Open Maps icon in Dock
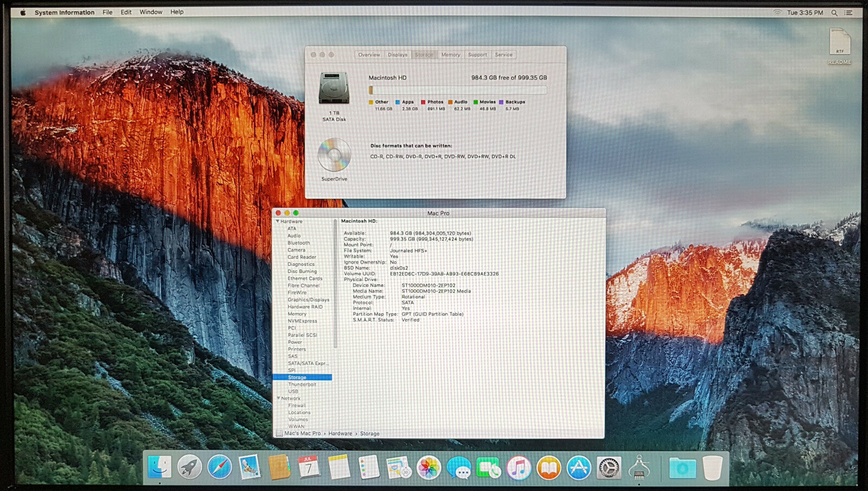 [x=399, y=467]
